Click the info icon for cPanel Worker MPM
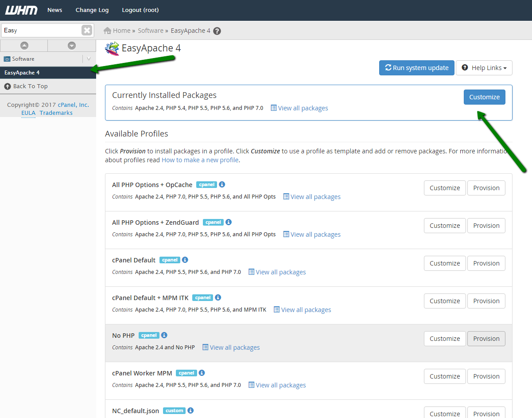This screenshot has height=418, width=532. click(x=202, y=373)
